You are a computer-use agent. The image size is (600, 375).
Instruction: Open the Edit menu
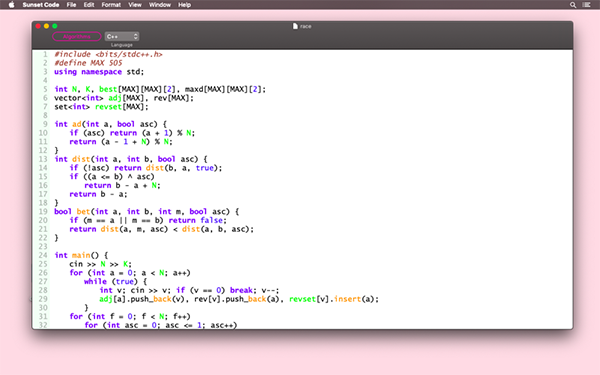point(89,5)
